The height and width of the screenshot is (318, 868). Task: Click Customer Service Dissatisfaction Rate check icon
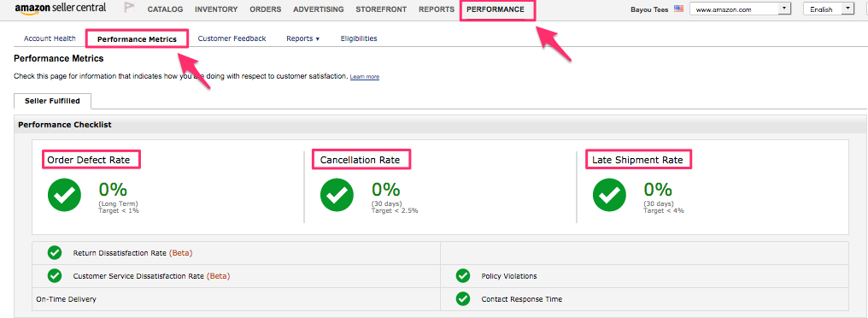(x=55, y=275)
